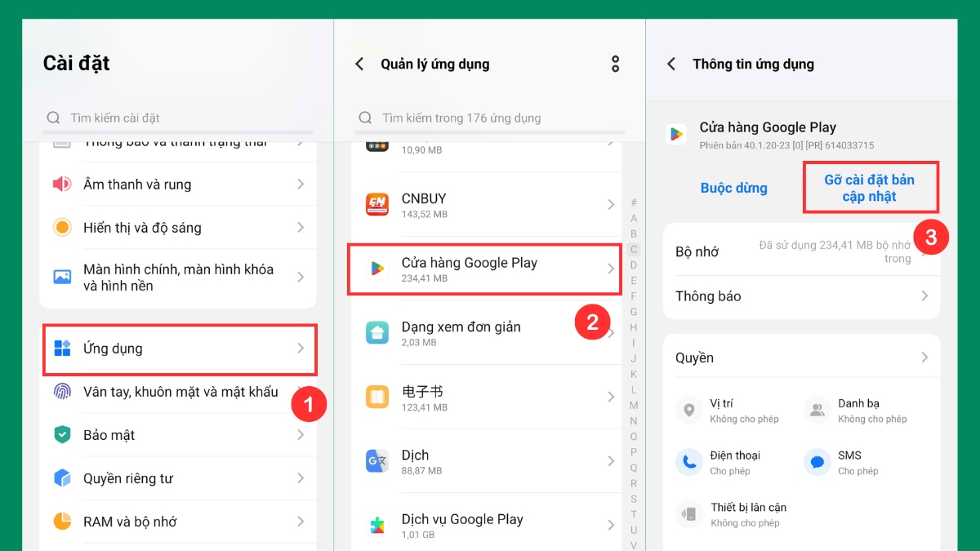Click the three-dot more options icon

(615, 64)
